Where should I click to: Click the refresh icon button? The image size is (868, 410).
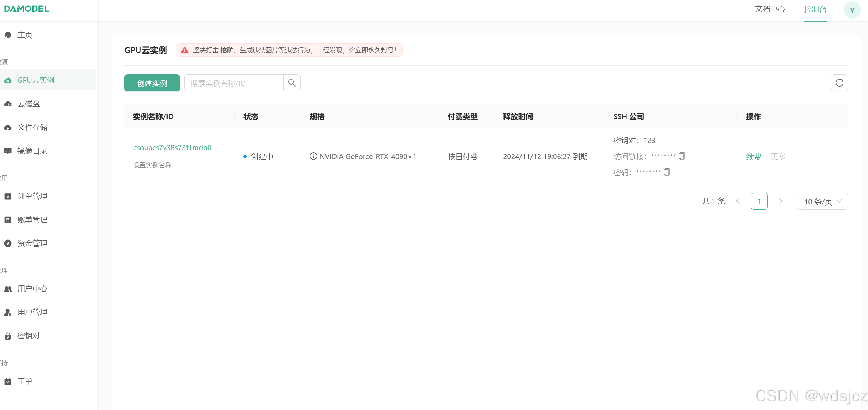[839, 83]
